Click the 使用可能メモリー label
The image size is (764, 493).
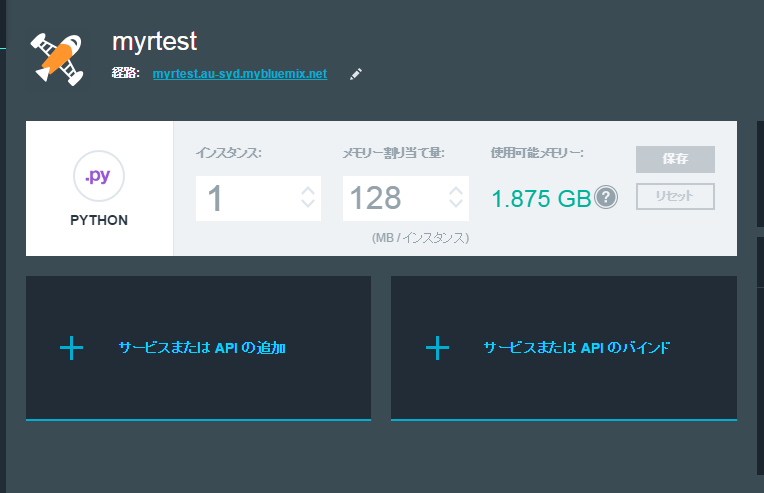pyautogui.click(x=537, y=153)
